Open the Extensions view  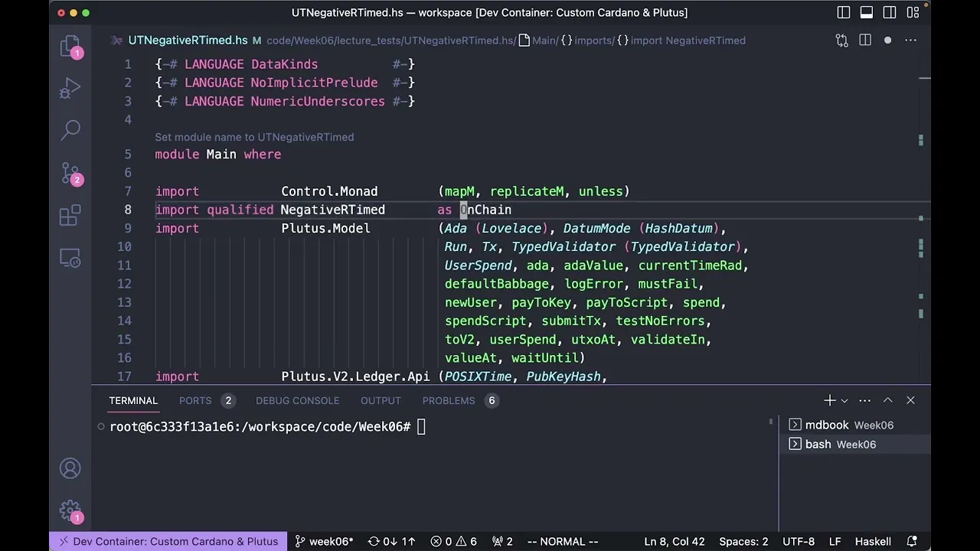click(70, 215)
